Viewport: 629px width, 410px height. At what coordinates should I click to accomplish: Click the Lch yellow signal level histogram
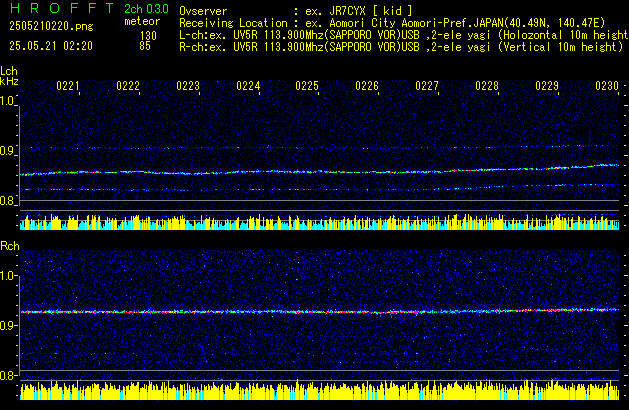319,222
